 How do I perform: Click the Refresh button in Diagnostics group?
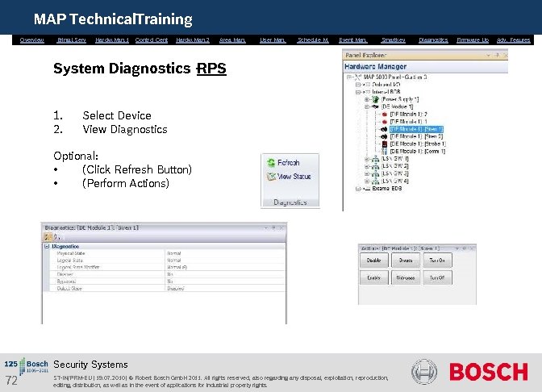[283, 162]
